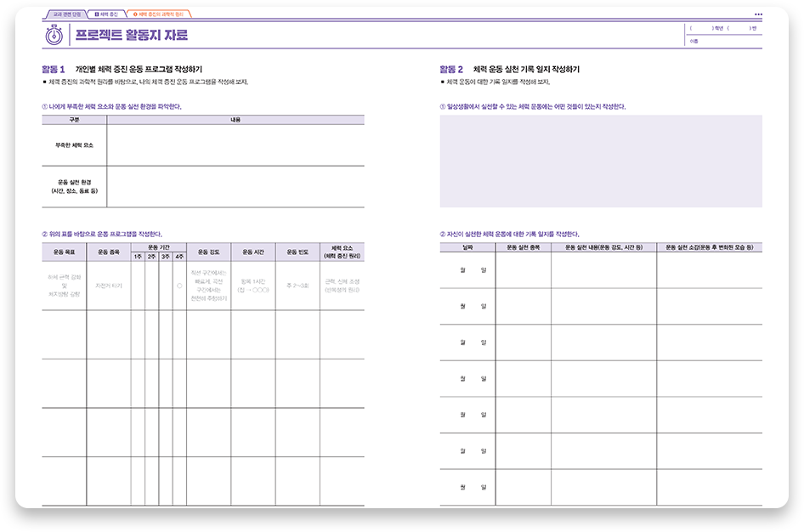Click the '내용' column header
Viewport: 804px width, 532px height.
coord(236,120)
